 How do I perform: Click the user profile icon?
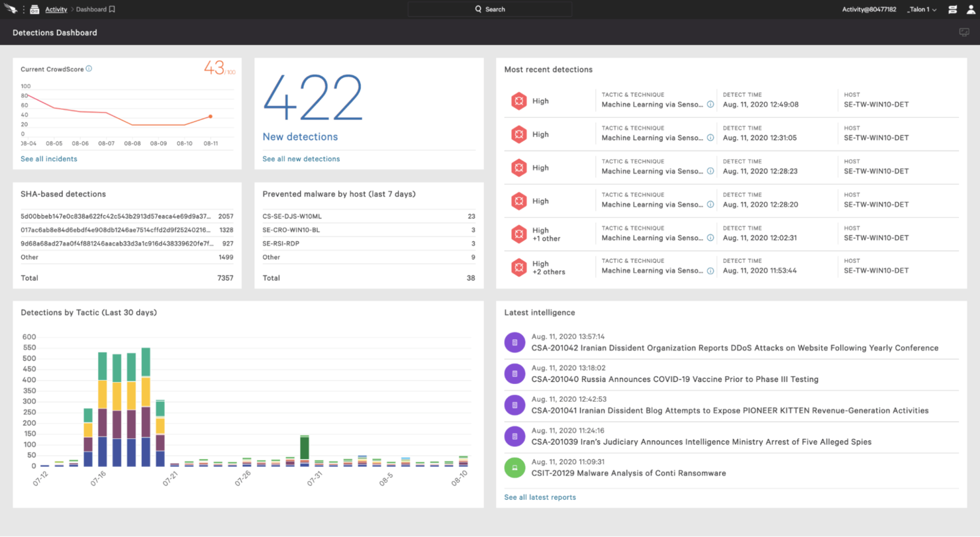click(x=969, y=9)
